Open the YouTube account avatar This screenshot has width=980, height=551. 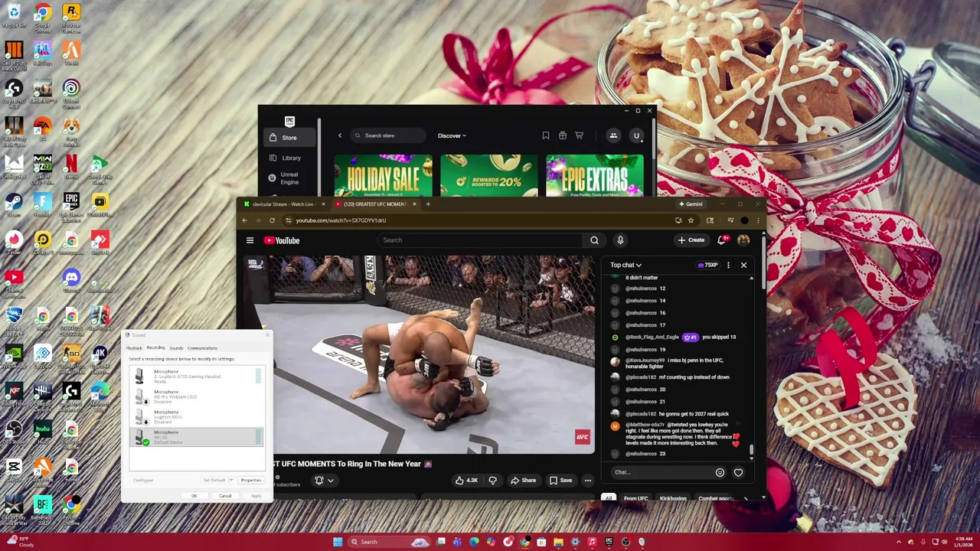743,240
